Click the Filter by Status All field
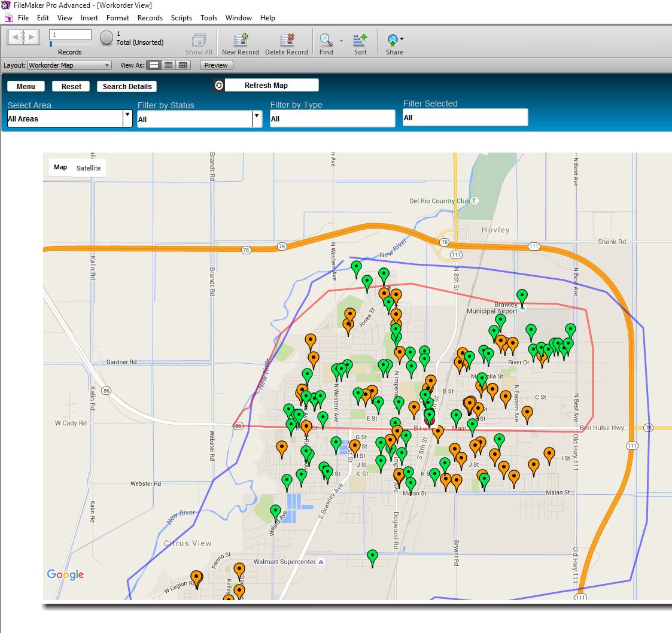Viewport: 672px width, 633px height. coord(194,120)
